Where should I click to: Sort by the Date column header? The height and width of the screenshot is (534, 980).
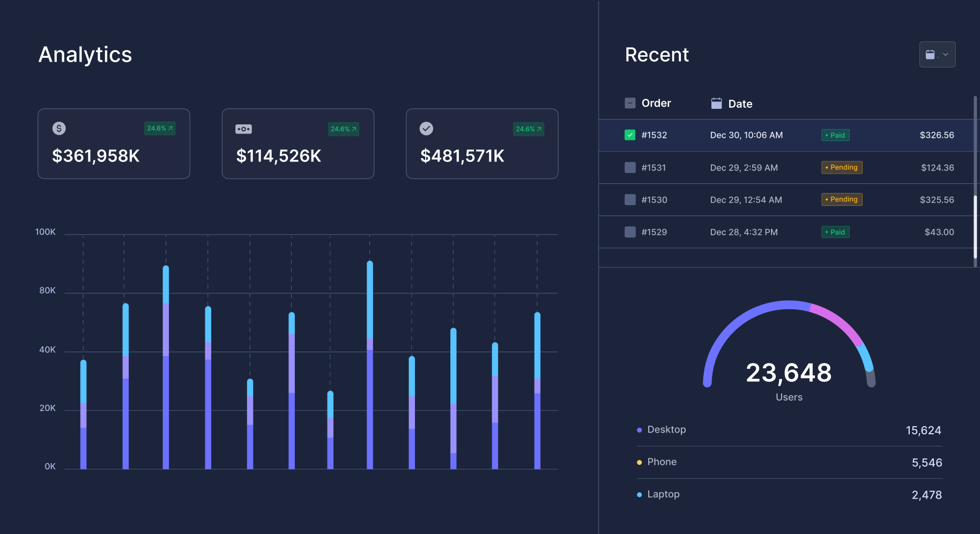click(740, 104)
